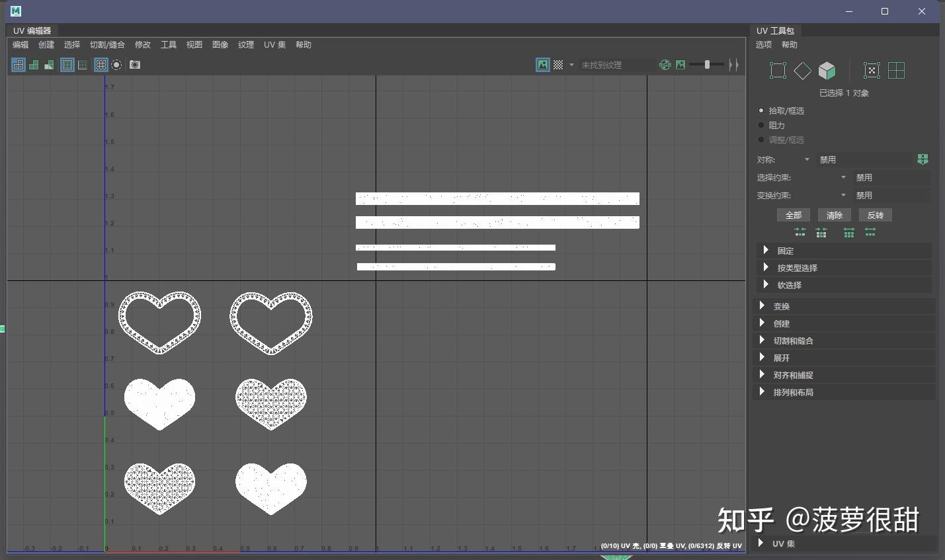
Task: Open the UV 集 menu
Action: [x=274, y=45]
